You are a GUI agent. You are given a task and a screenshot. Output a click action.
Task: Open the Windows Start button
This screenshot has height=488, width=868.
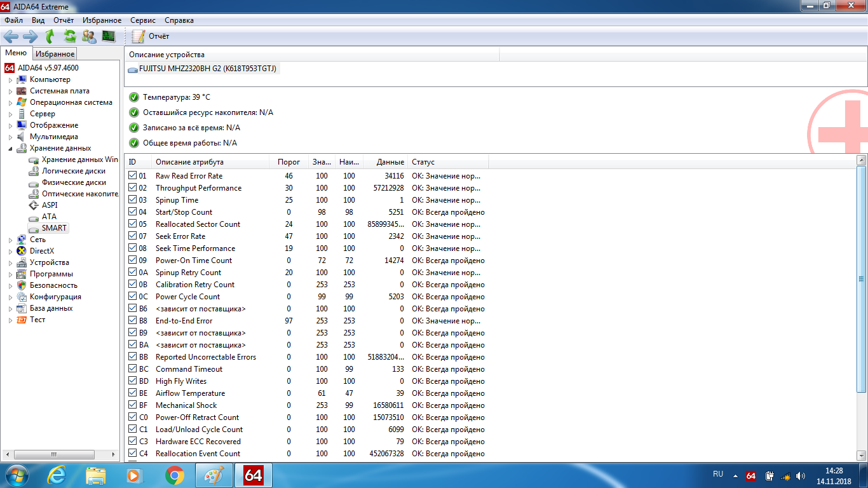tap(17, 475)
